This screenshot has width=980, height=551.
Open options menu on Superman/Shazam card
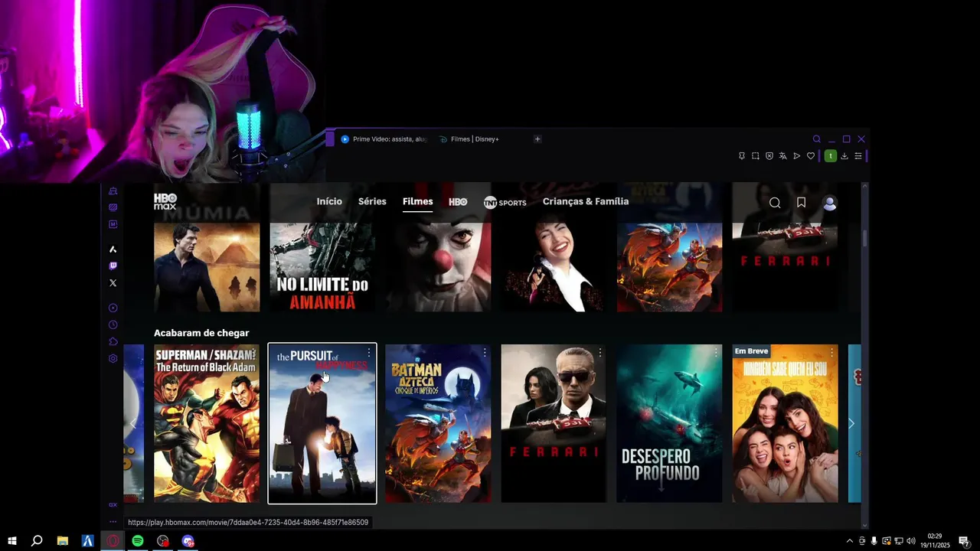[253, 353]
